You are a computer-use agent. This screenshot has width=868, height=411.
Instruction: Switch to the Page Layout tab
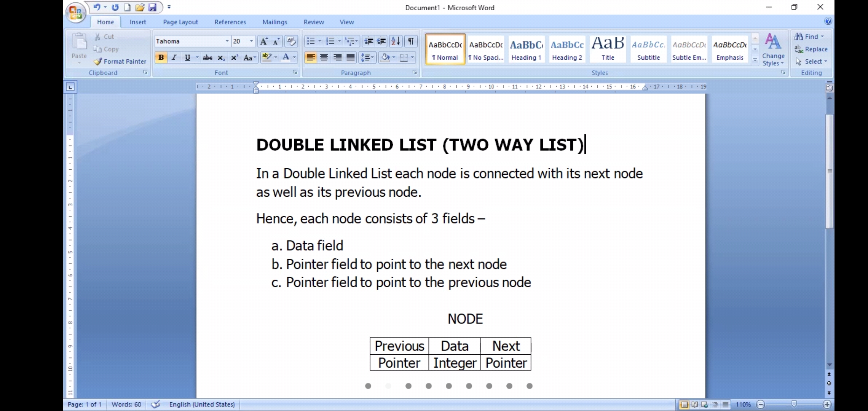(180, 22)
